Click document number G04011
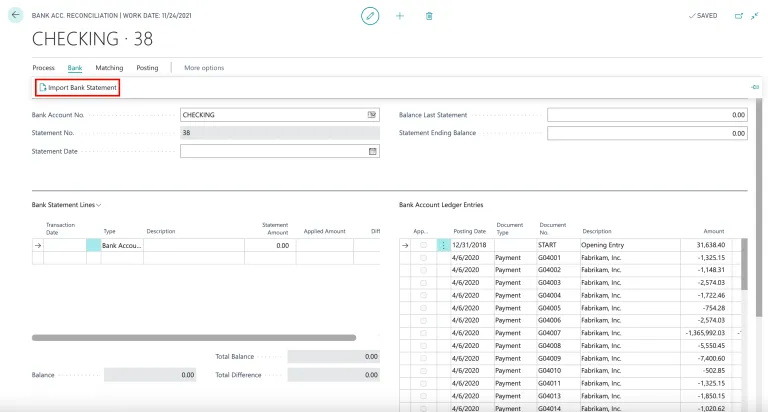This screenshot has height=412, width=768. pos(549,384)
